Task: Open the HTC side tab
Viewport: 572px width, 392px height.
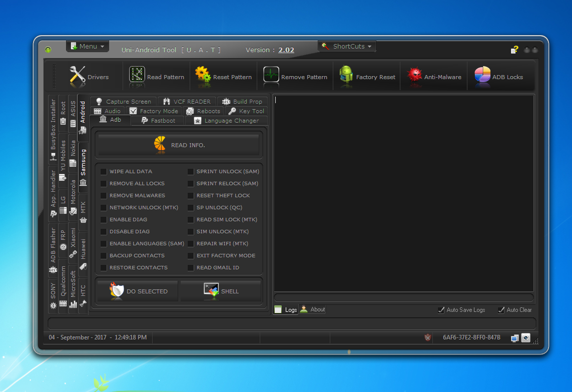Action: click(83, 295)
